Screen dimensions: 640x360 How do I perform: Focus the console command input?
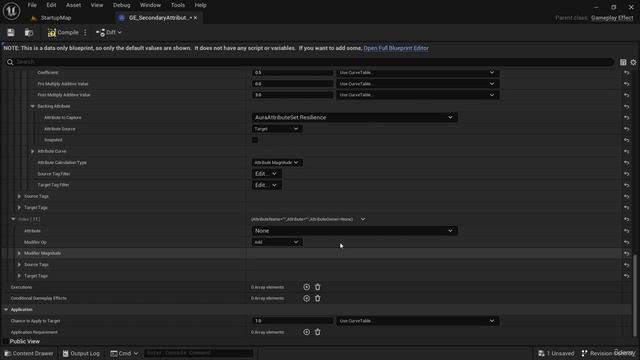click(198, 353)
